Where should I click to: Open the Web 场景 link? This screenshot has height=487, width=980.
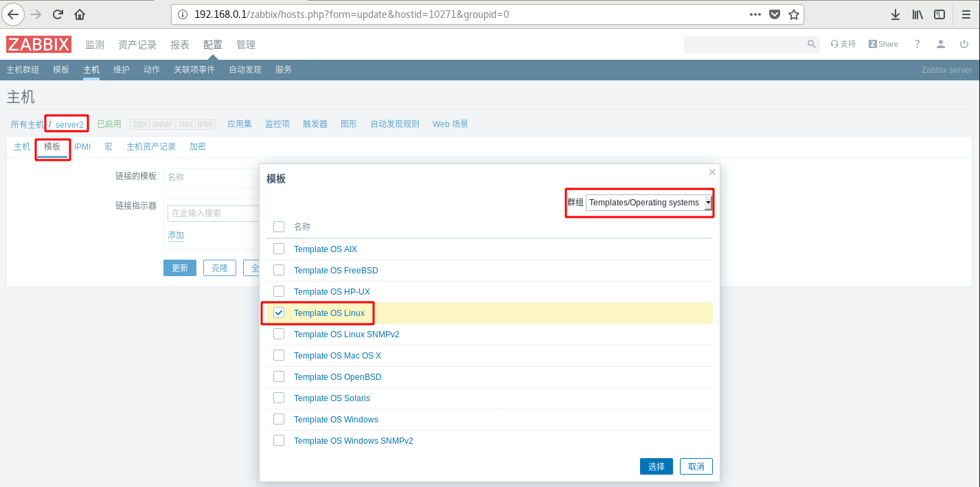[451, 124]
